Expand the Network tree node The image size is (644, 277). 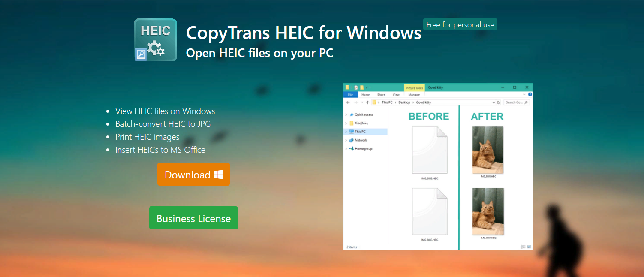tap(346, 140)
